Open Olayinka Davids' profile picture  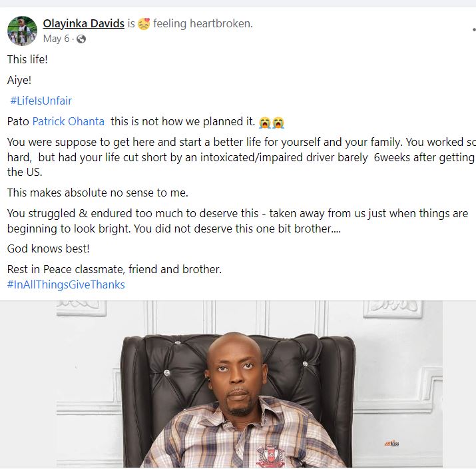[22, 31]
